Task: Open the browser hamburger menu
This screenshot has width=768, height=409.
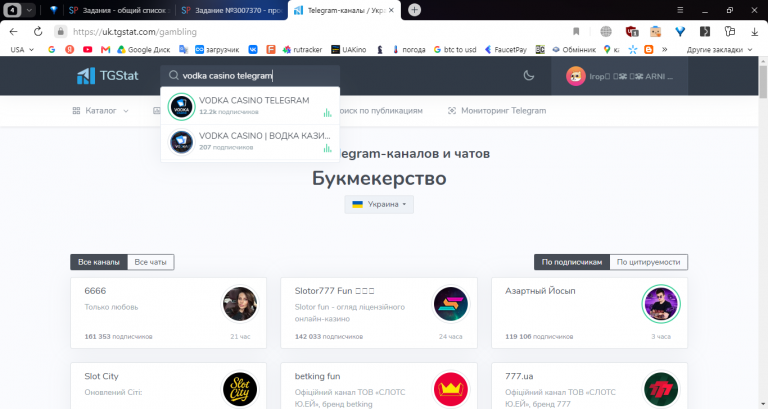Action: tap(680, 10)
